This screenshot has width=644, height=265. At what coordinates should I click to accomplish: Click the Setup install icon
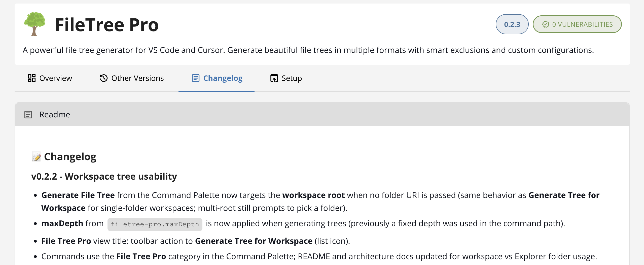point(274,78)
